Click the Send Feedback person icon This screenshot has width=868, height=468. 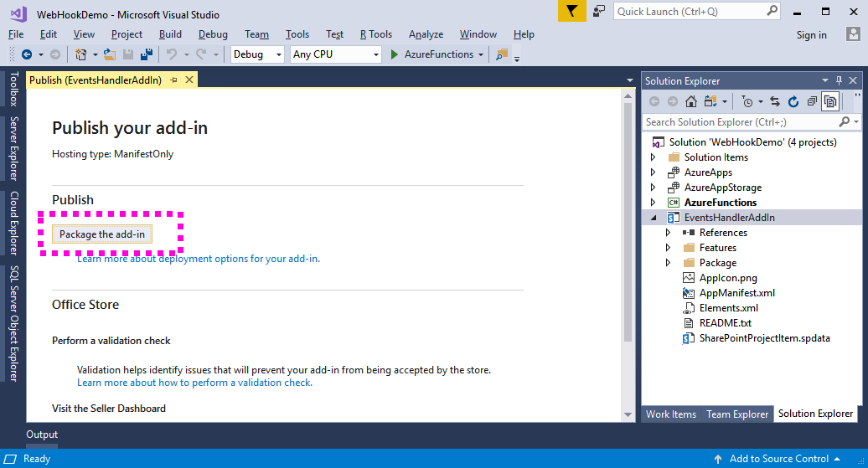pyautogui.click(x=599, y=11)
